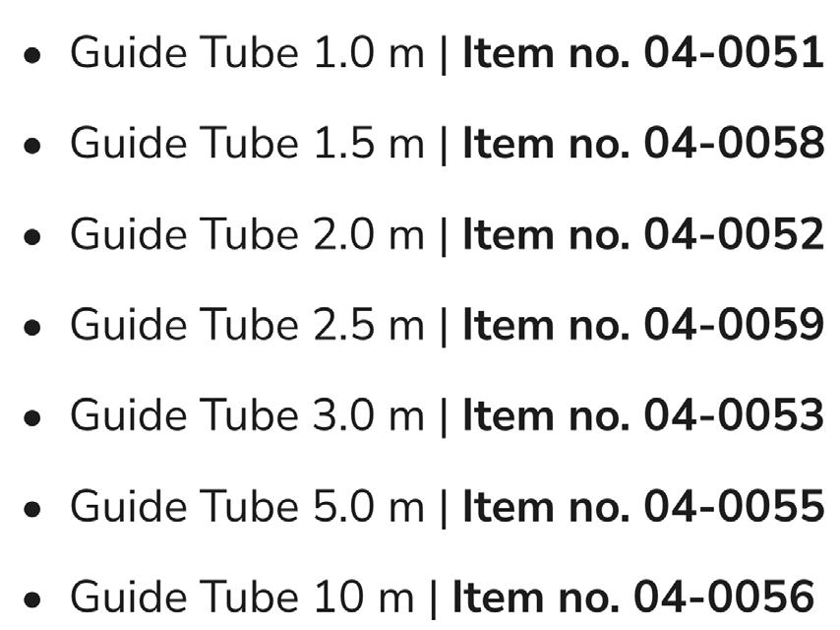
Task: Click the Guide Tube 5.0 m text
Action: point(247,507)
